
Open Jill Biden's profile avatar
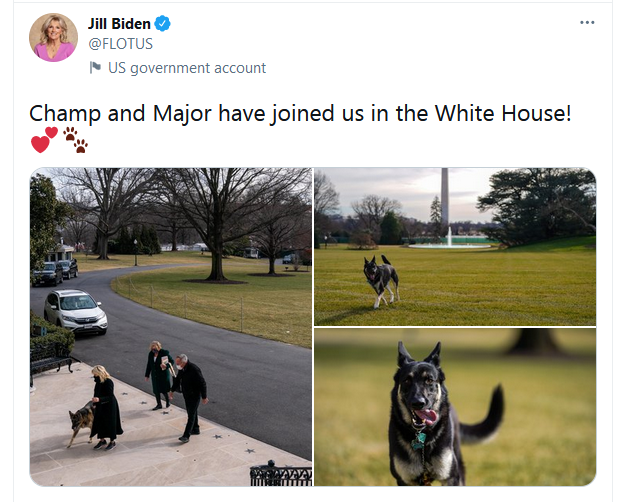pos(53,38)
